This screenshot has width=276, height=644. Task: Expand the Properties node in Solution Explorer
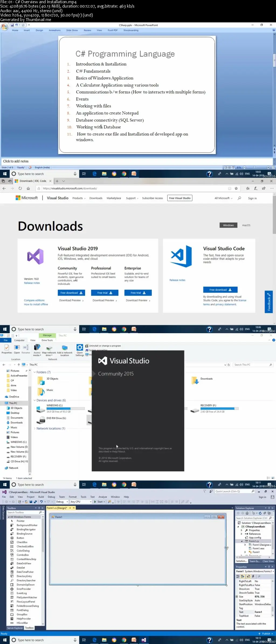click(241, 530)
